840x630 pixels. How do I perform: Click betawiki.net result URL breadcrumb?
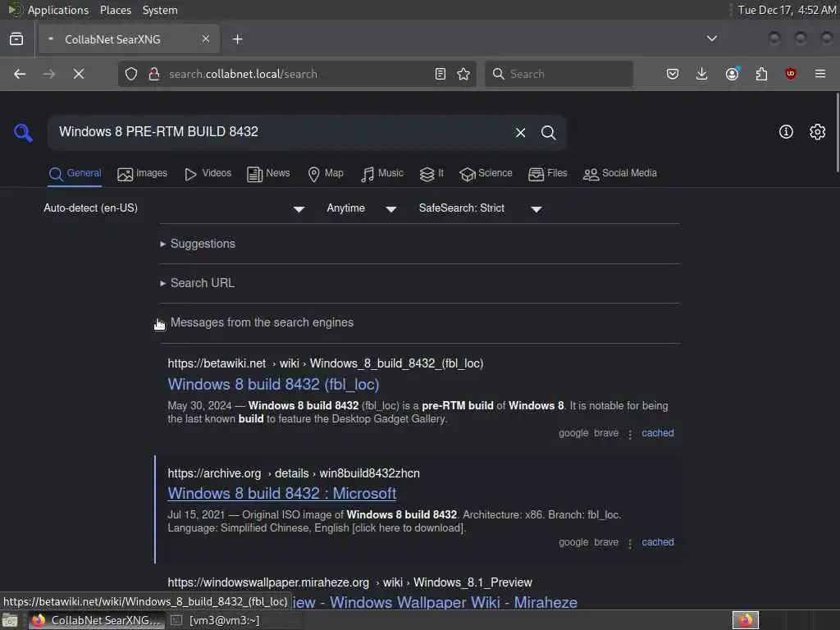coord(325,363)
